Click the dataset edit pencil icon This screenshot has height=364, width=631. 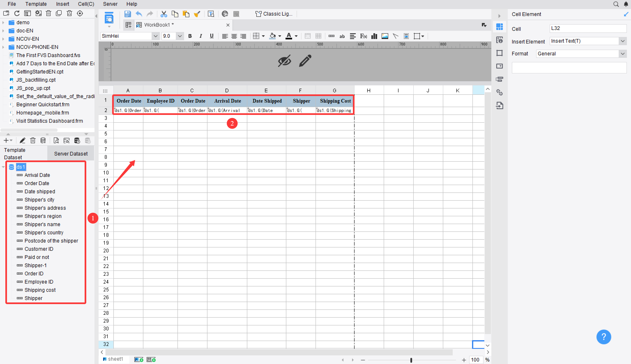tap(23, 141)
